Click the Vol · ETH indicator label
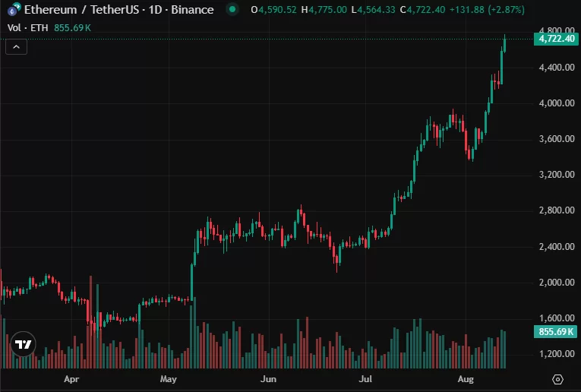The width and height of the screenshot is (581, 392). 28,28
